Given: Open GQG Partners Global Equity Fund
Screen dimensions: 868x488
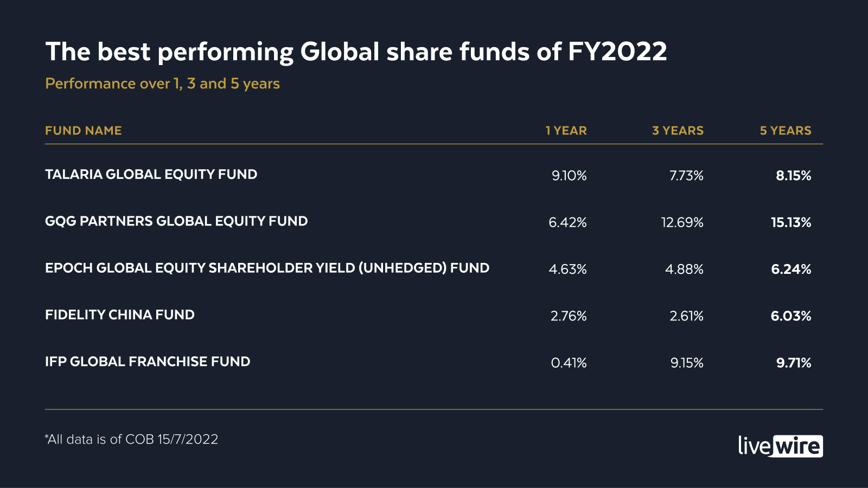Looking at the screenshot, I should [x=176, y=221].
